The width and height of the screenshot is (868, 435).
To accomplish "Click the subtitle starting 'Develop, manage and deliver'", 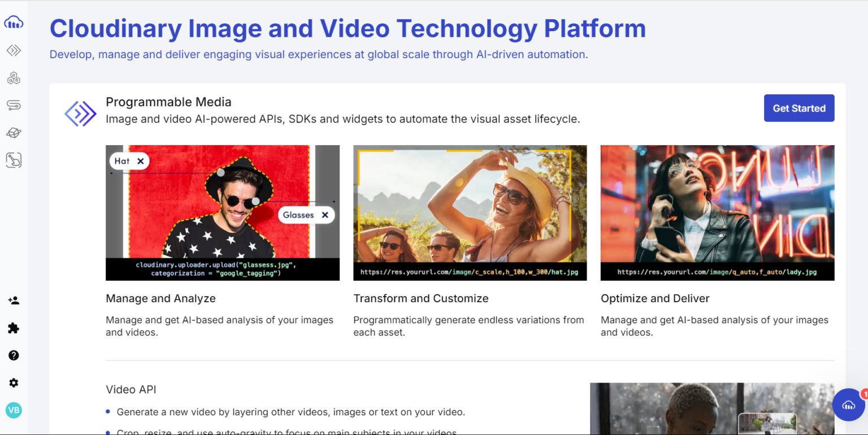I will point(319,55).
